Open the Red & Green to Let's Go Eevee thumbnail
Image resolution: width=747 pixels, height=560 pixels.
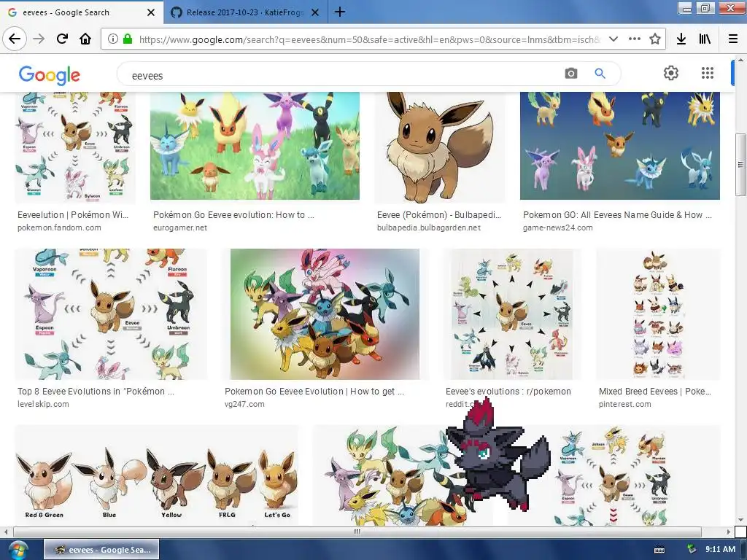coord(157,475)
